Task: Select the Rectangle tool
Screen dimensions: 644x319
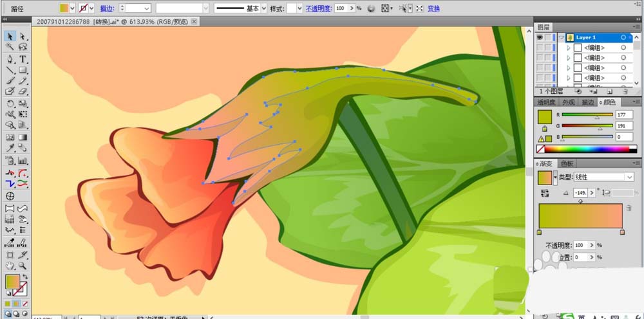Action: point(23,70)
